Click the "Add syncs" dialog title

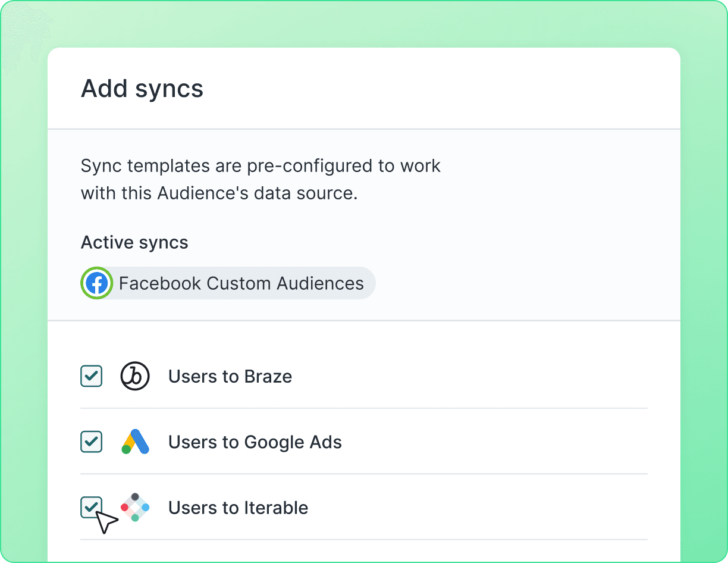[x=142, y=89]
